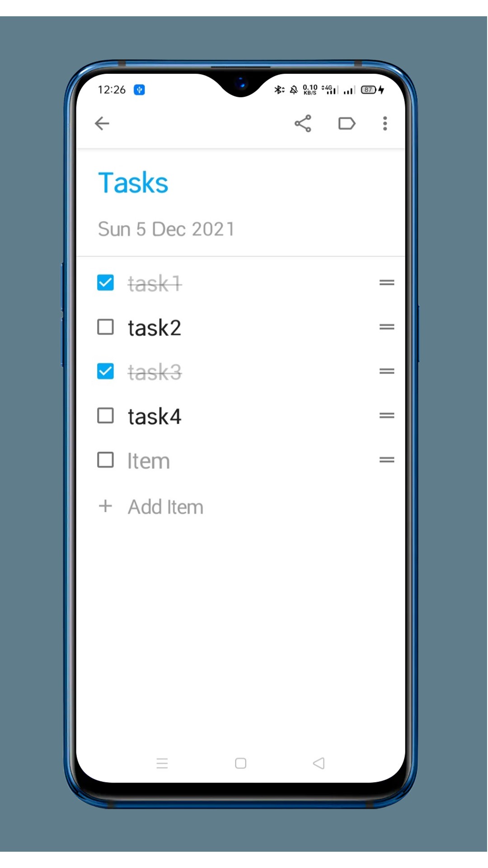The height and width of the screenshot is (868, 488).
Task: Uncheck the completed task1
Action: [105, 283]
